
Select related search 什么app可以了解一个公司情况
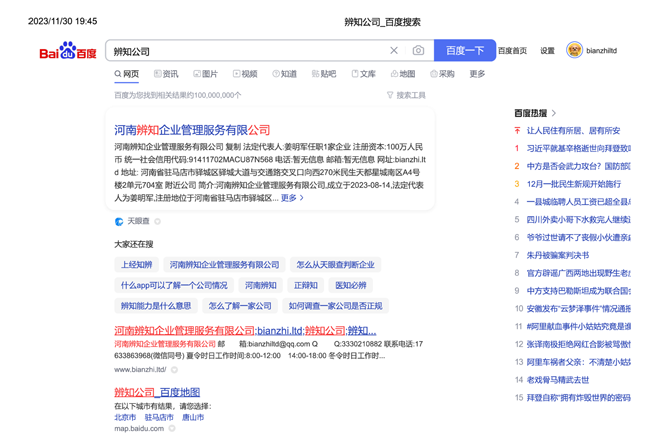pos(174,285)
